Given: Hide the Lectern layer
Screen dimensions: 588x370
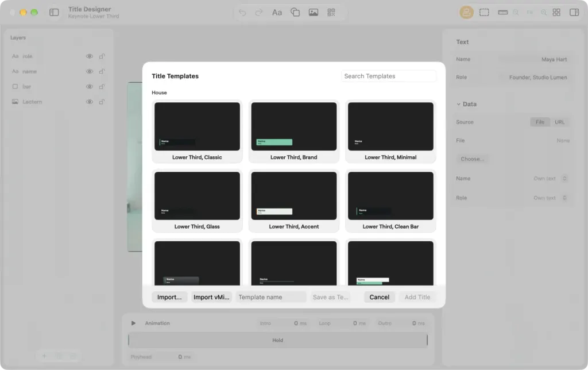Looking at the screenshot, I should [x=89, y=102].
